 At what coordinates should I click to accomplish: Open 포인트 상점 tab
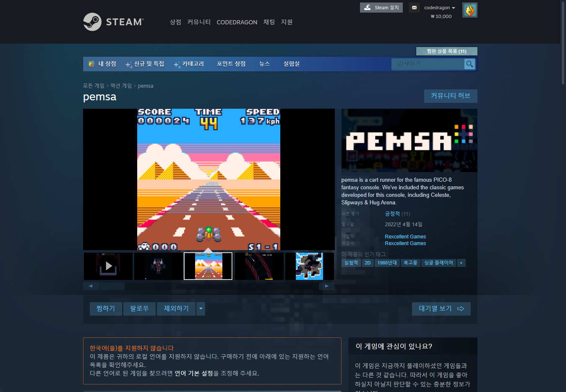[x=231, y=64]
